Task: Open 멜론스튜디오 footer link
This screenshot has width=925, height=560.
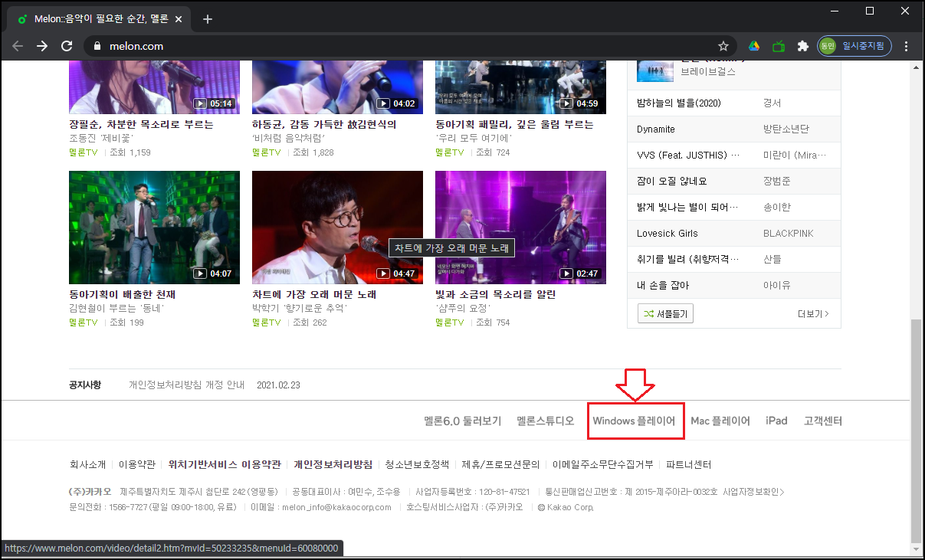Action: [546, 421]
